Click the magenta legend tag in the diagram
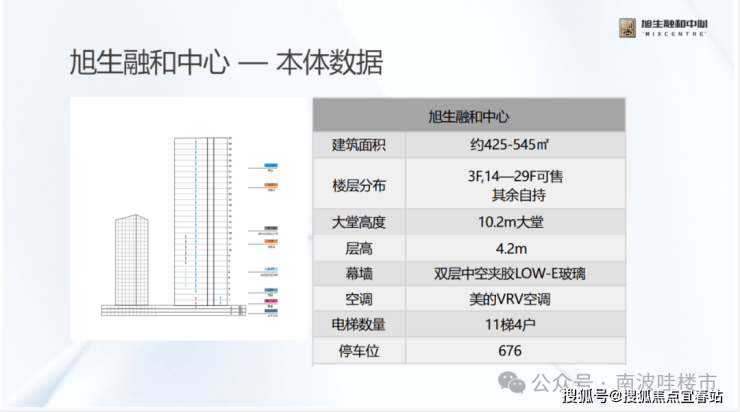 click(x=271, y=301)
